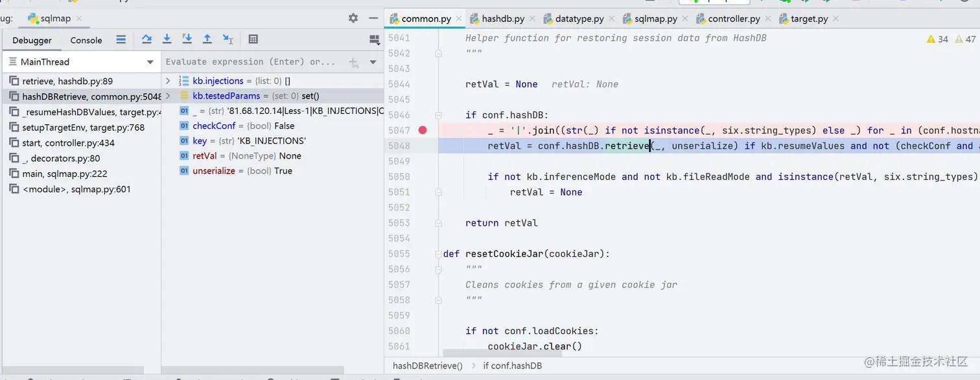Open debug panel settings gear
Viewport: 980px width, 380px height.
click(353, 18)
